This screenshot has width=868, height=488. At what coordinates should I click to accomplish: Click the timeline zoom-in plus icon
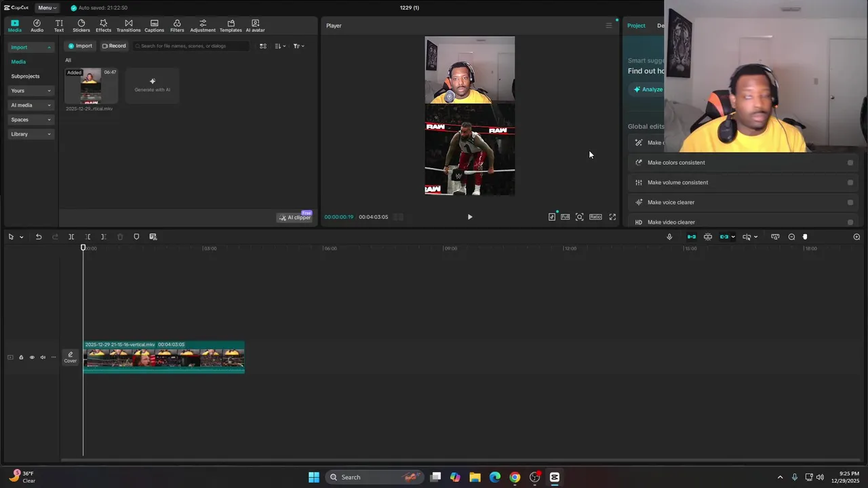pyautogui.click(x=856, y=237)
